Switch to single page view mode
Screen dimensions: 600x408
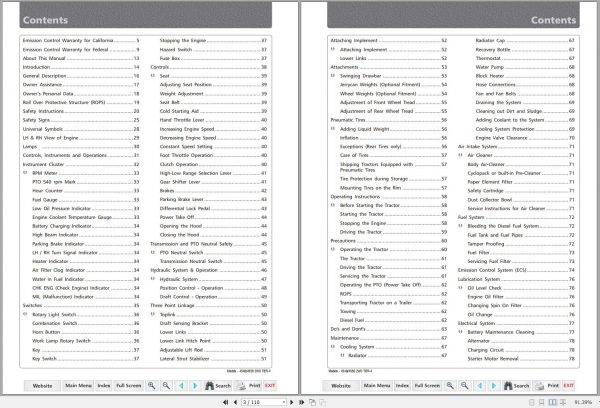tap(532, 402)
